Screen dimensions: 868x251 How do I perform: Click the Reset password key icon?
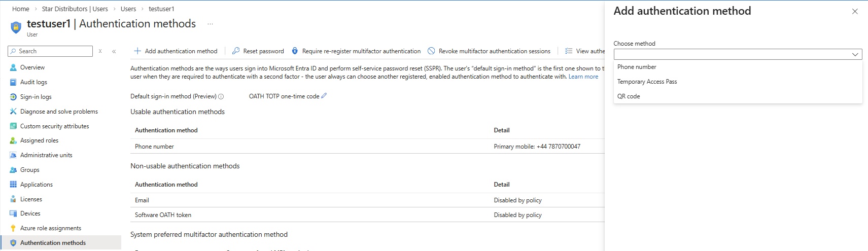(236, 51)
